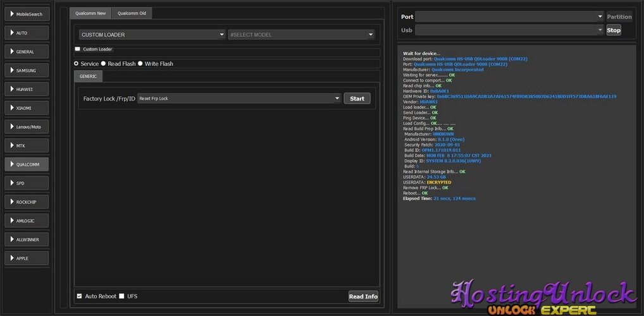Select the GENERIC tab
The height and width of the screenshot is (316, 644).
coord(89,76)
